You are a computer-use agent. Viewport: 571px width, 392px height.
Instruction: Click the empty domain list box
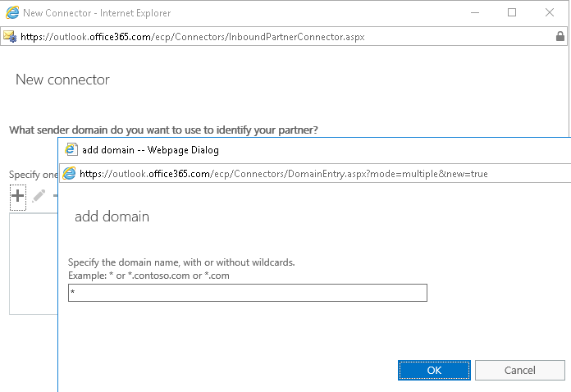[34, 263]
